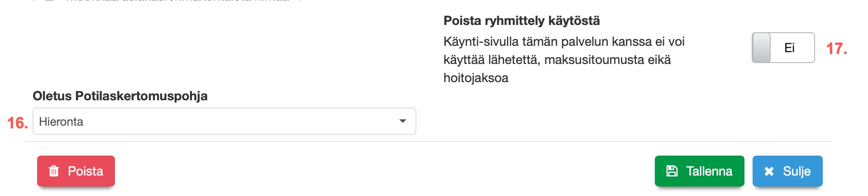The height and width of the screenshot is (196, 868).
Task: Open the Oletus Potilaskertomuspohja dropdown
Action: 224,121
